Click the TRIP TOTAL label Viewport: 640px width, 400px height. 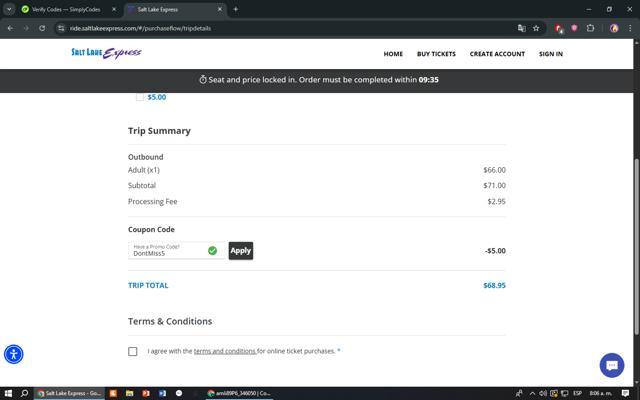(148, 285)
